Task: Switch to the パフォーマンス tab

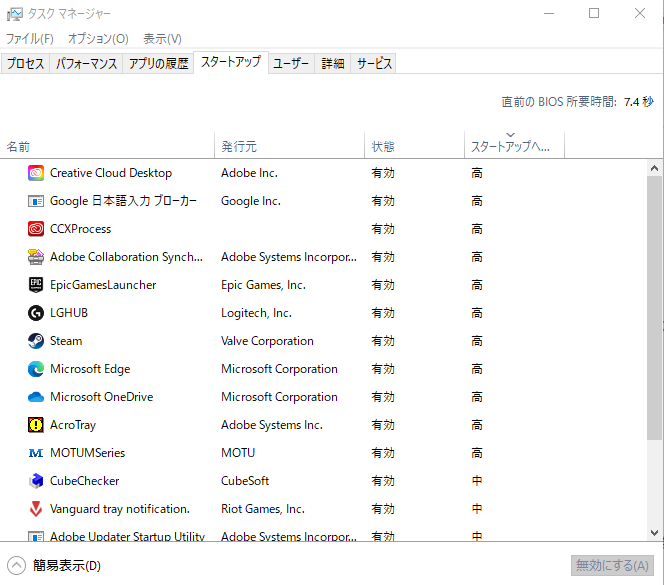Action: coord(86,64)
